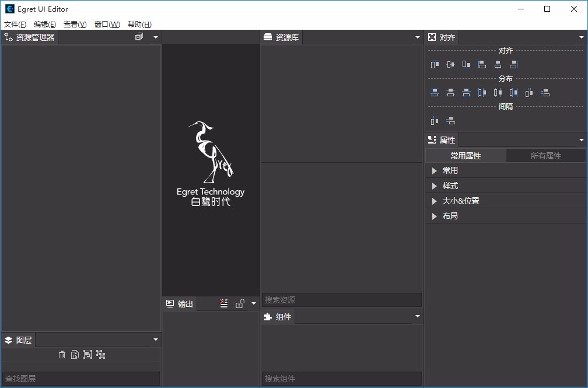Viewport: 588px width, 388px height.
Task: Toggle the lock icon on the output panel
Action: [240, 303]
